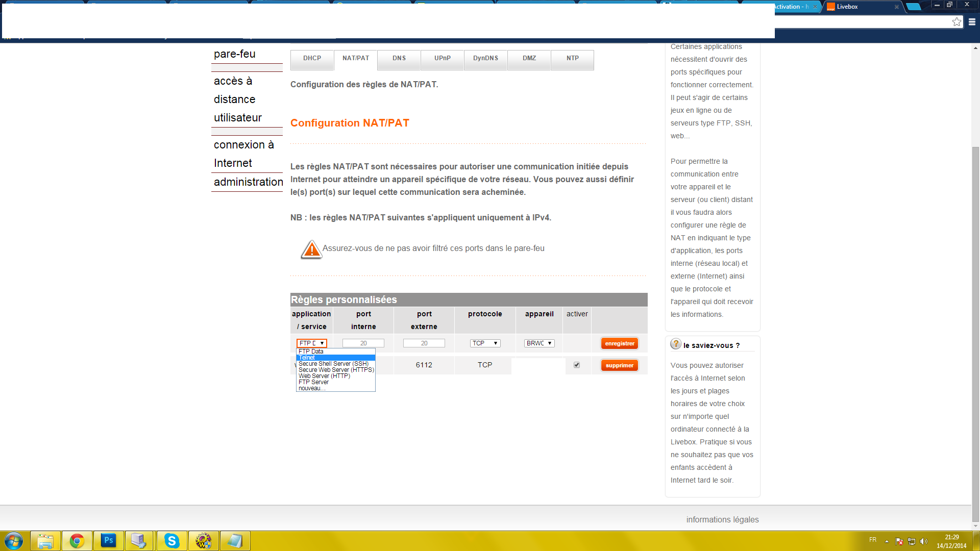Image resolution: width=980 pixels, height=551 pixels.
Task: Choose Web Server (HTTP) option
Action: point(336,376)
